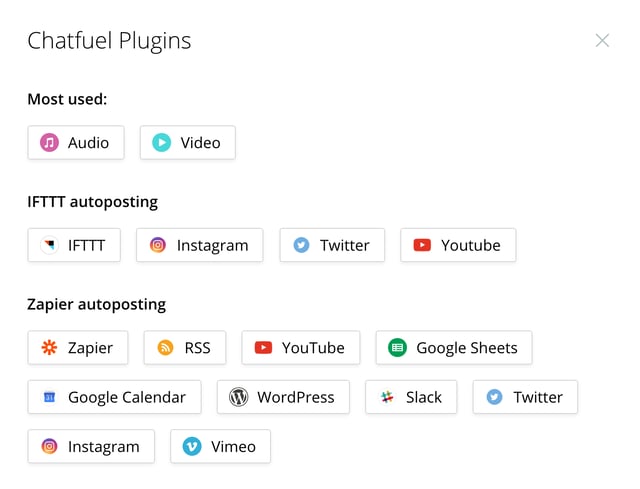Screen dimensions: 640x489
Task: Click the orange Zapier asterisk icon
Action: pyautogui.click(x=49, y=348)
